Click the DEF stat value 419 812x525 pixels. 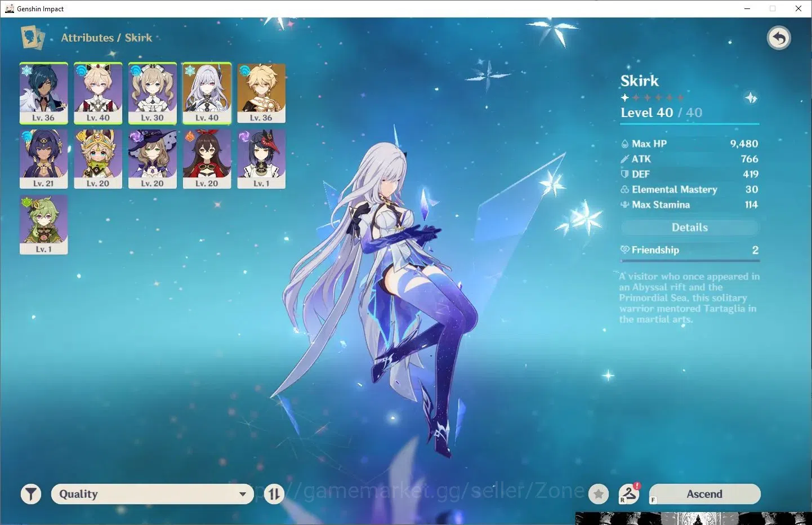pos(751,174)
